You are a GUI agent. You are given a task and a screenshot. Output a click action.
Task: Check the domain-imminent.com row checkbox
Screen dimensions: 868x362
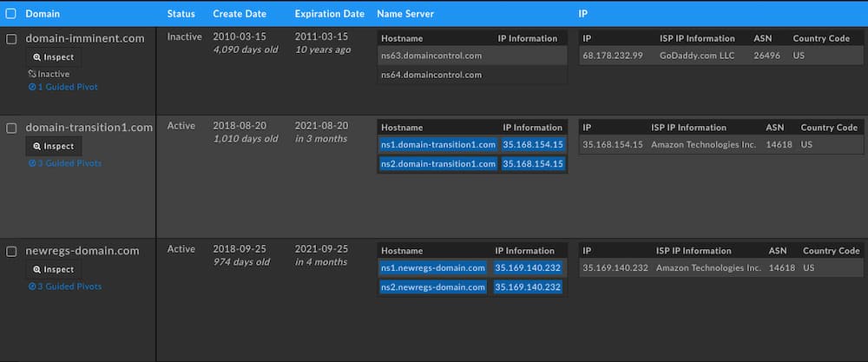11,39
